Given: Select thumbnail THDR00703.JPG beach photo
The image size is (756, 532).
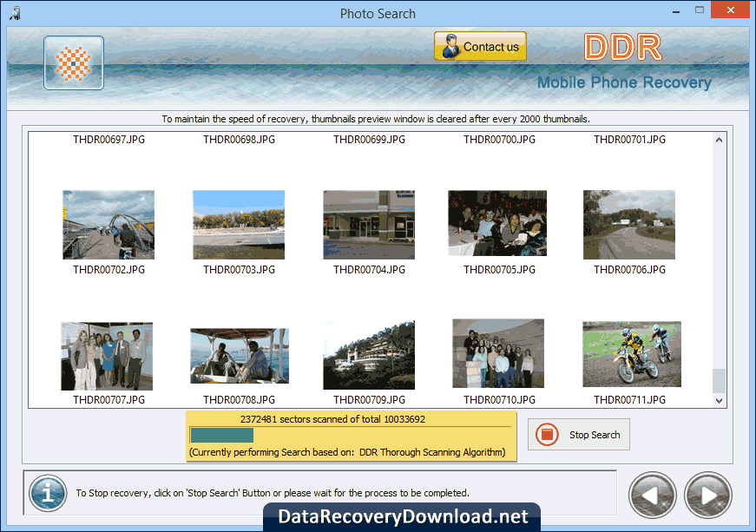Looking at the screenshot, I should (x=239, y=225).
